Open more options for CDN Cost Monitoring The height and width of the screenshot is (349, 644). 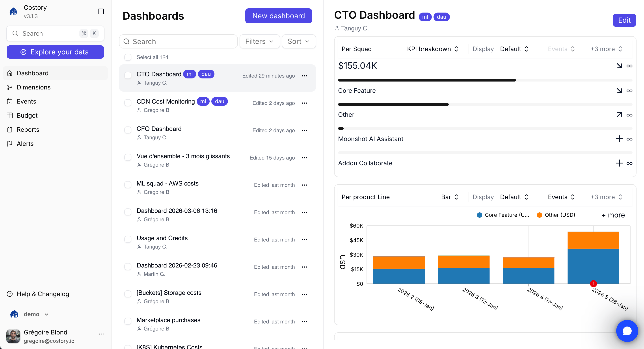tap(305, 103)
